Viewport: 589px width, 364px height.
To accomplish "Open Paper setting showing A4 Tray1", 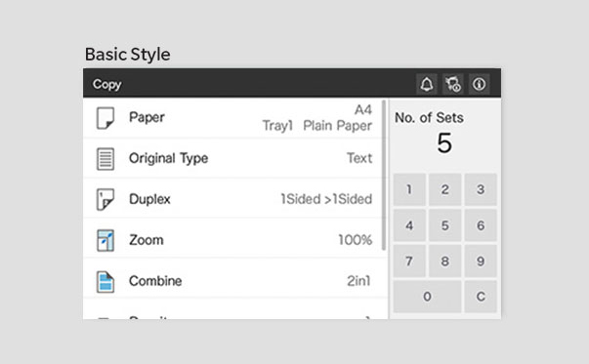I will (x=232, y=118).
